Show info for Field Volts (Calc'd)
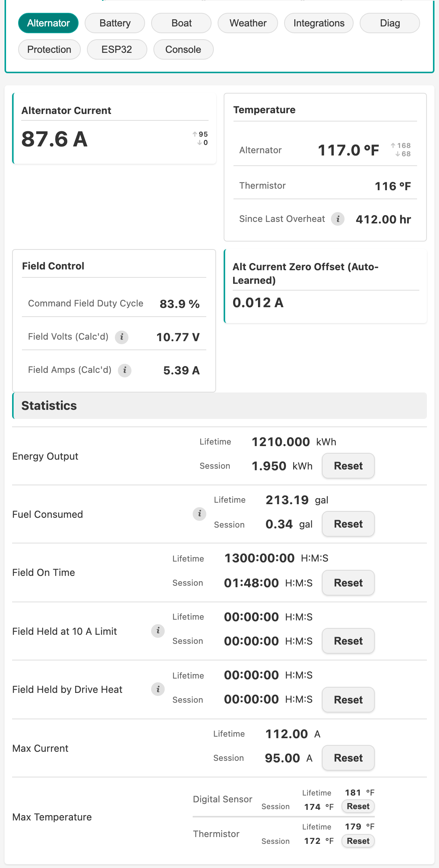The width and height of the screenshot is (439, 868). click(122, 337)
